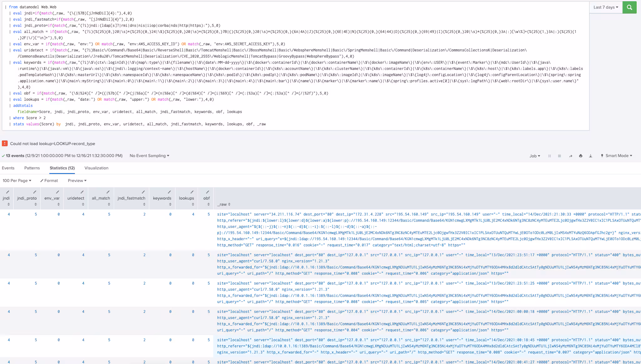
Task: Pause the search job
Action: click(549, 156)
